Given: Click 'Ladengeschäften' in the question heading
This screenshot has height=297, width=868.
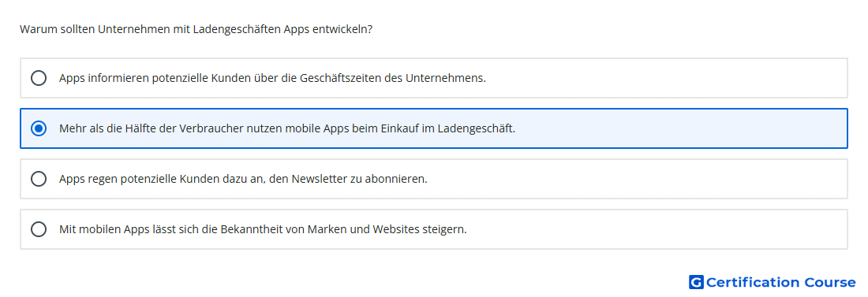Looking at the screenshot, I should click(237, 29).
